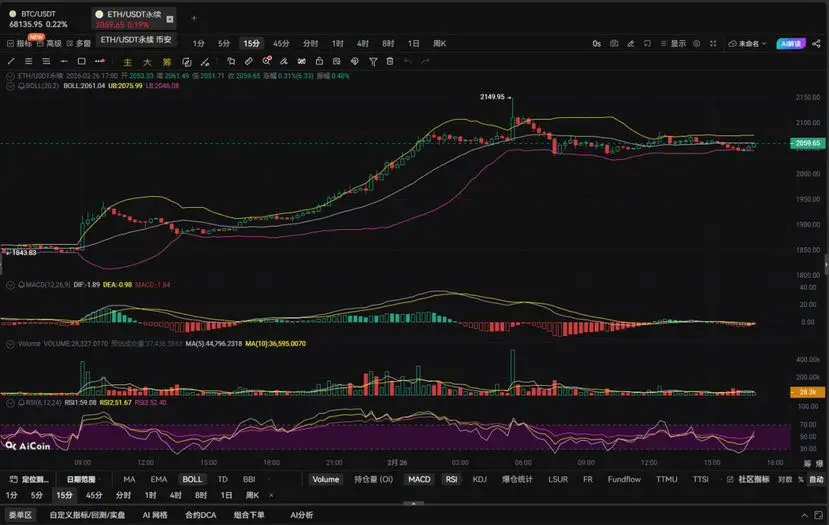Screen dimensions: 829x525
Task: Enable the KDJ indicator
Action: 480,480
